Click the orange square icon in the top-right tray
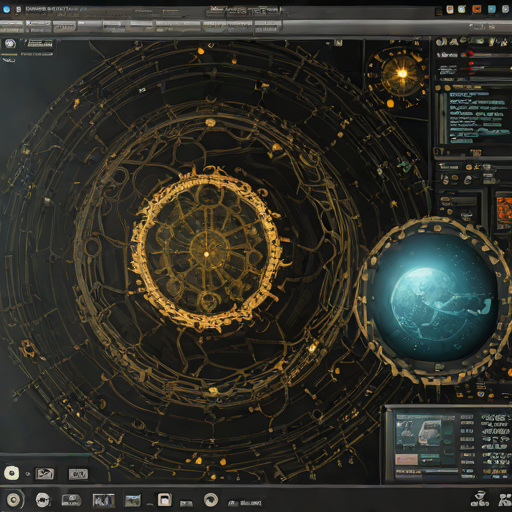The width and height of the screenshot is (512, 512). pyautogui.click(x=477, y=9)
